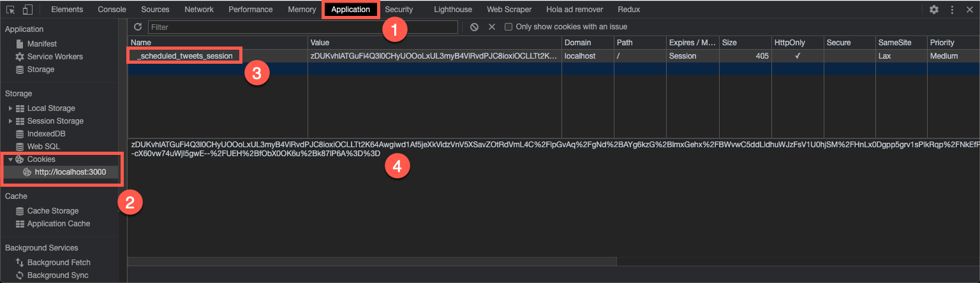The width and height of the screenshot is (980, 283).
Task: Open DevTools settings gear
Action: point(934,10)
